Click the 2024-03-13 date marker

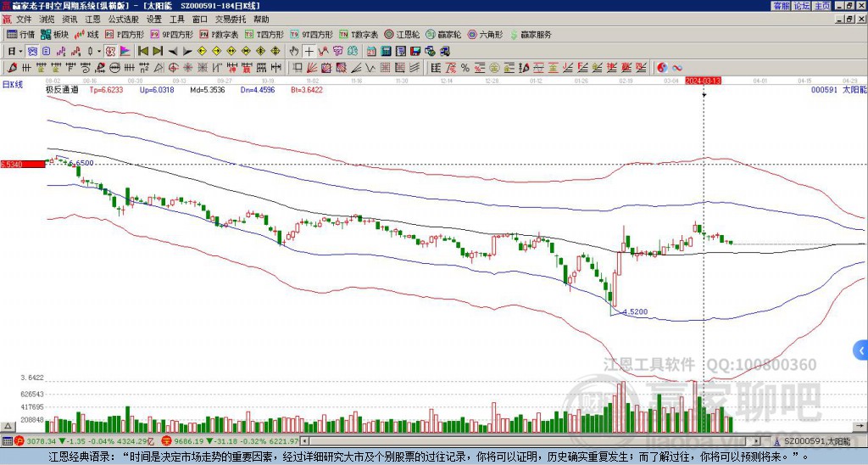pos(703,81)
